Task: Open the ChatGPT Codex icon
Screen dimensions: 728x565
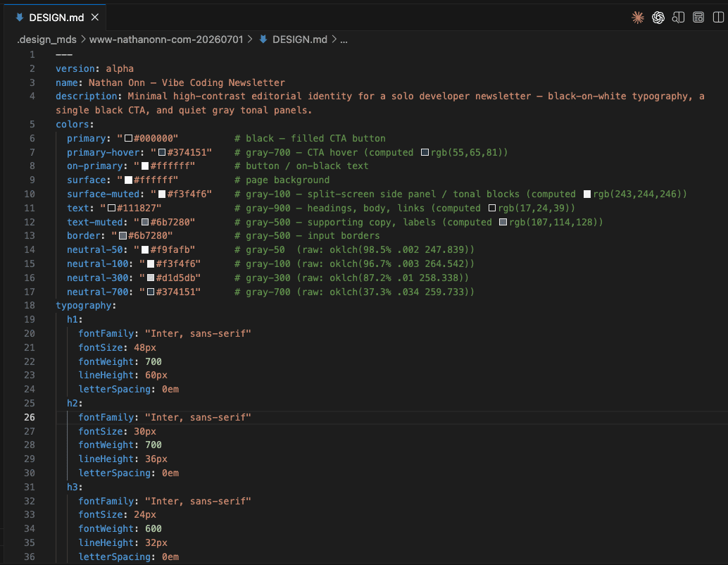Action: click(658, 18)
